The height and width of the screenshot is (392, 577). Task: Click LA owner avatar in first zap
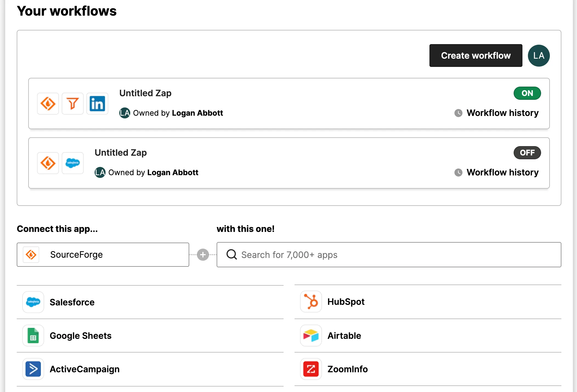click(125, 113)
